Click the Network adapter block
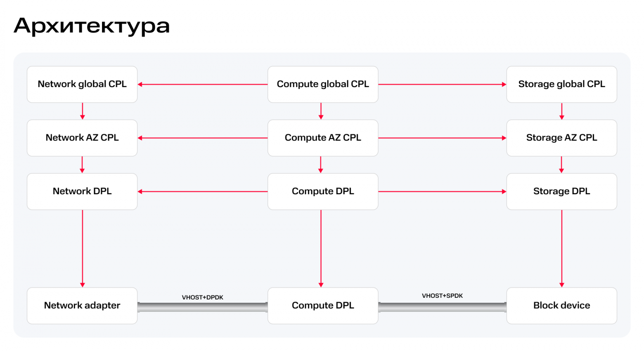 tap(82, 306)
